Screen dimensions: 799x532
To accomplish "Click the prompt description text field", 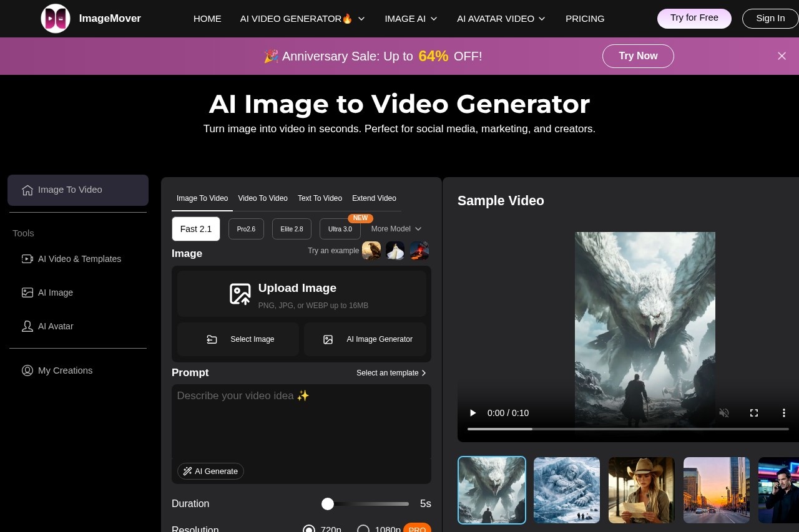I will pos(301,421).
